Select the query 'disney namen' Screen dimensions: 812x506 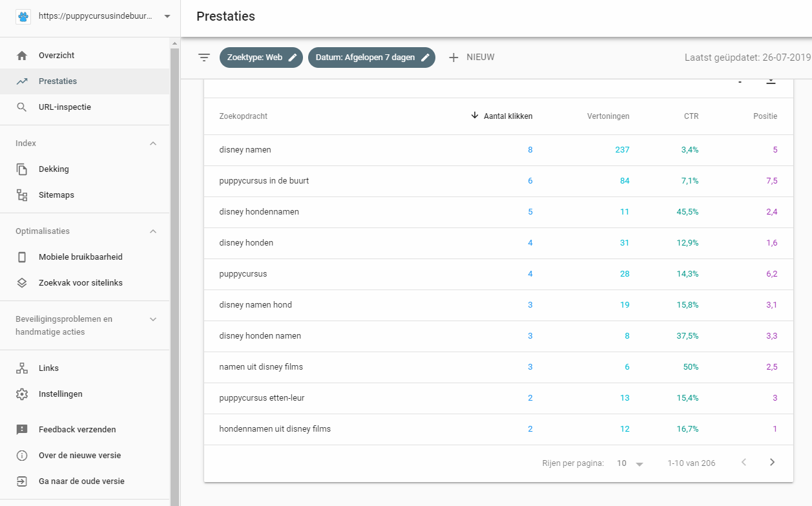click(245, 150)
